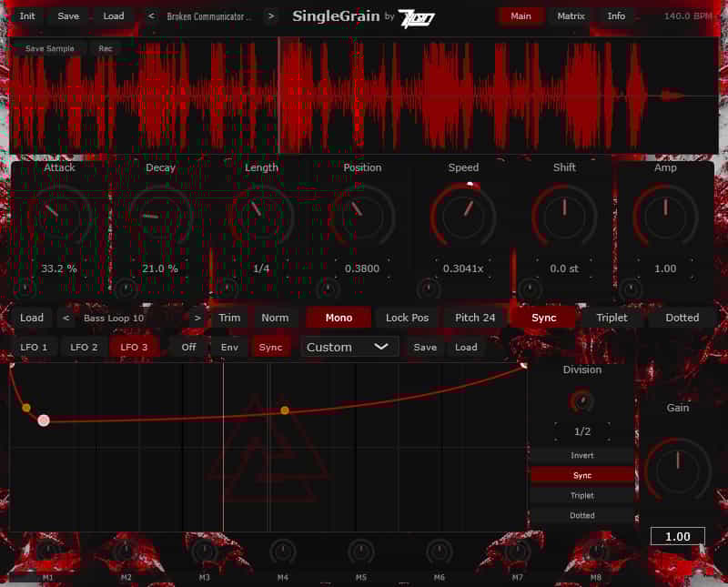
Task: Click the Gain knob
Action: point(678,471)
